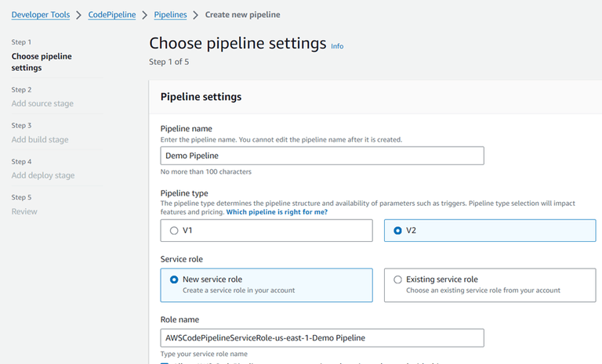Click Create new pipeline breadcrumb text
Image resolution: width=602 pixels, height=364 pixels.
[242, 14]
